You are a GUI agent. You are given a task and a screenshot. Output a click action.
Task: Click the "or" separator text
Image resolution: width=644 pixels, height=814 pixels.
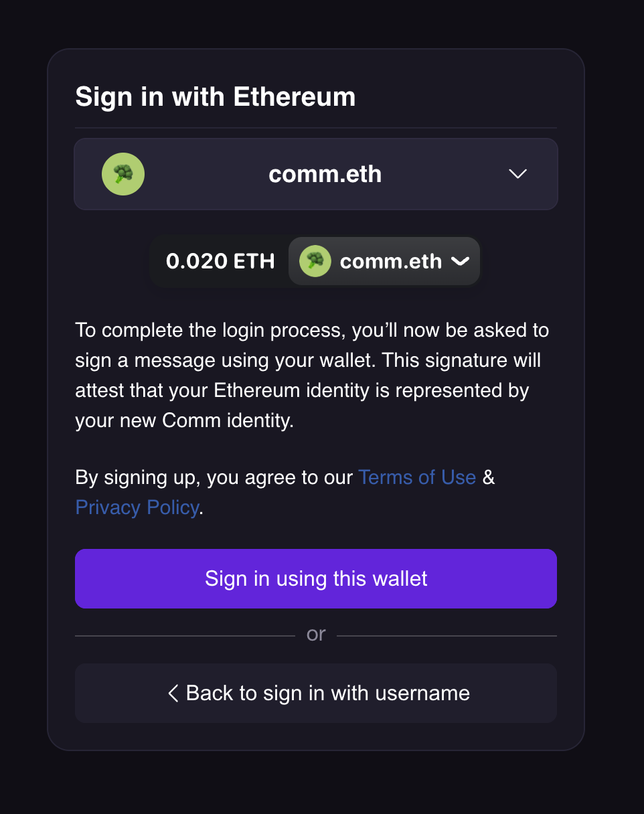[316, 634]
